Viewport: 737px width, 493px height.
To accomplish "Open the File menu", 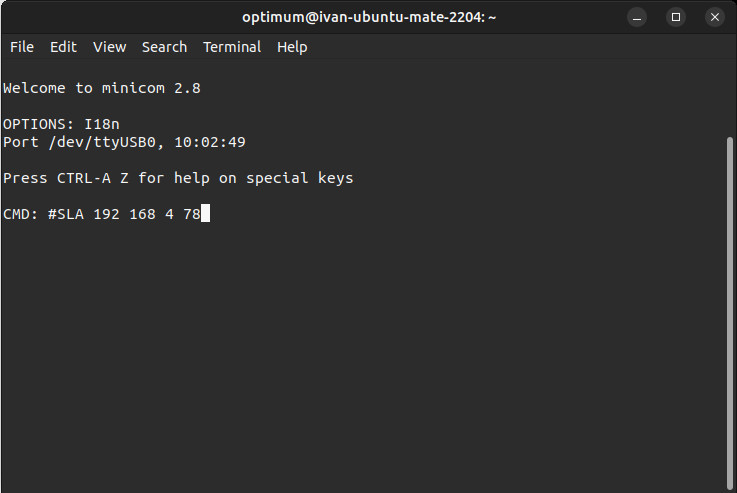I will (x=22, y=47).
